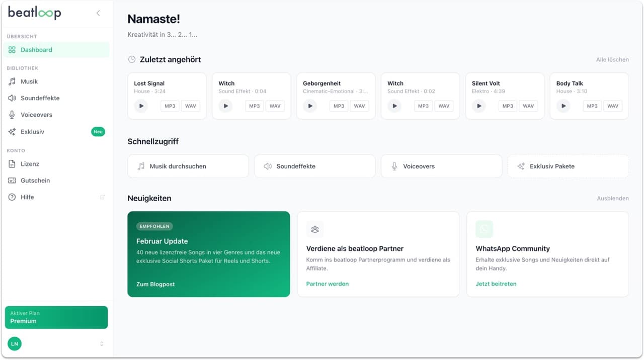
Task: Select the Lizenz document icon
Action: click(x=11, y=163)
